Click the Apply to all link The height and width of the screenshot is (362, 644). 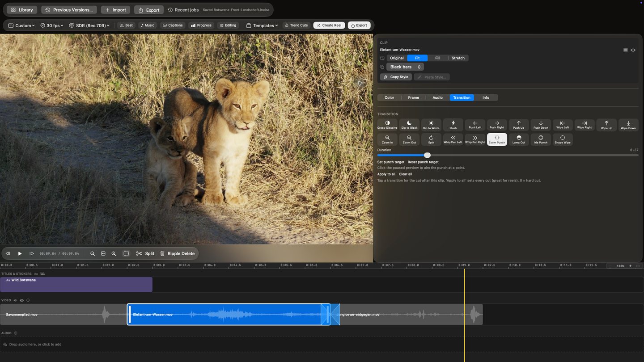(386, 174)
